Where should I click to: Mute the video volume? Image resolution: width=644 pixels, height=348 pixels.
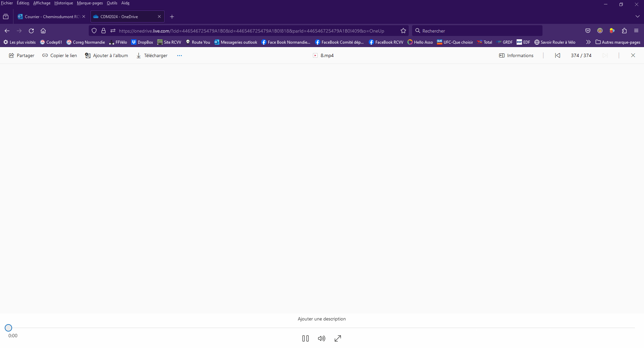coord(322,338)
